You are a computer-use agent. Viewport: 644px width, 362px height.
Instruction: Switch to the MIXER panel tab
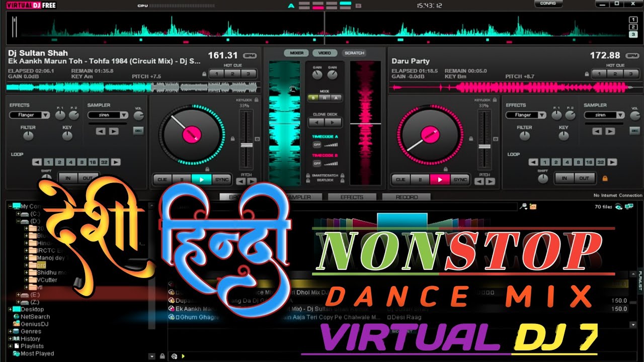(x=297, y=53)
